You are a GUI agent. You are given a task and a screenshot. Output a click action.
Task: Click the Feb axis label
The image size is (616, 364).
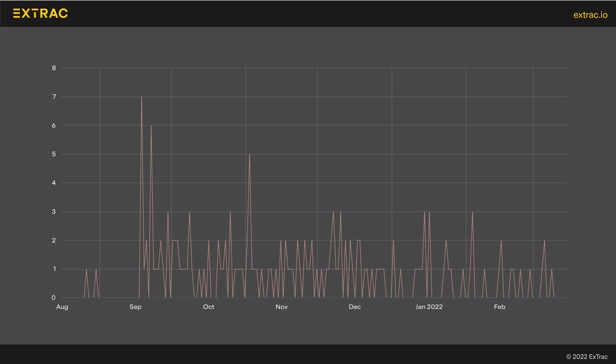[499, 307]
